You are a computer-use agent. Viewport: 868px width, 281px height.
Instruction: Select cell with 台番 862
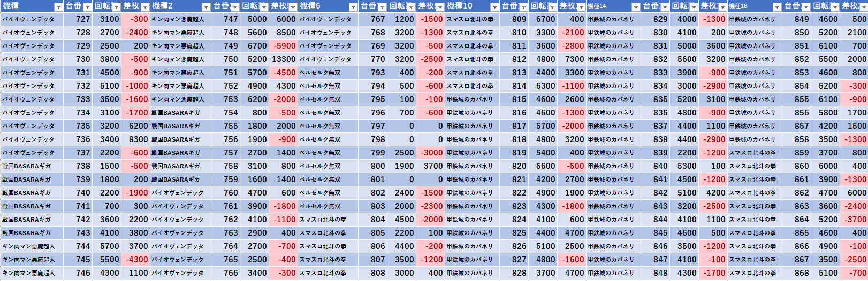coord(797,193)
